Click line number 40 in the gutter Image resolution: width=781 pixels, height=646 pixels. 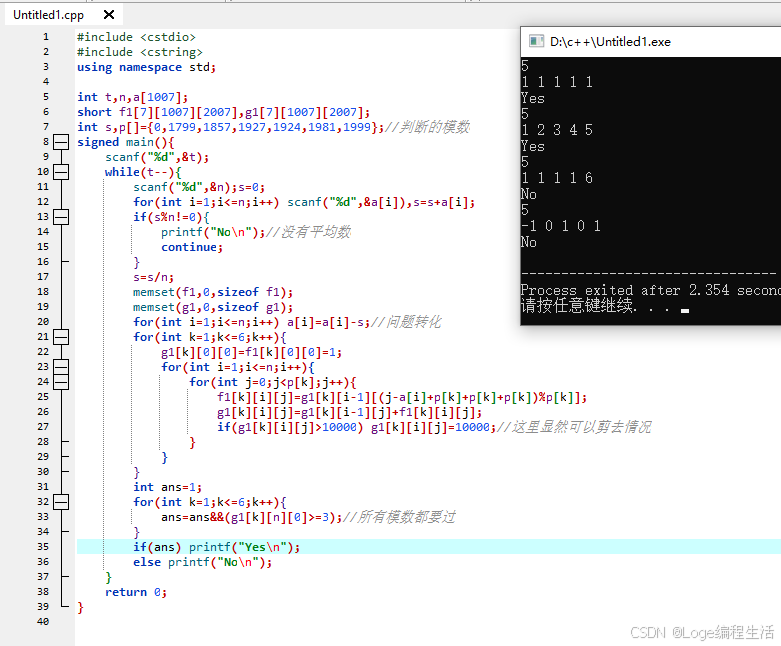tap(43, 622)
